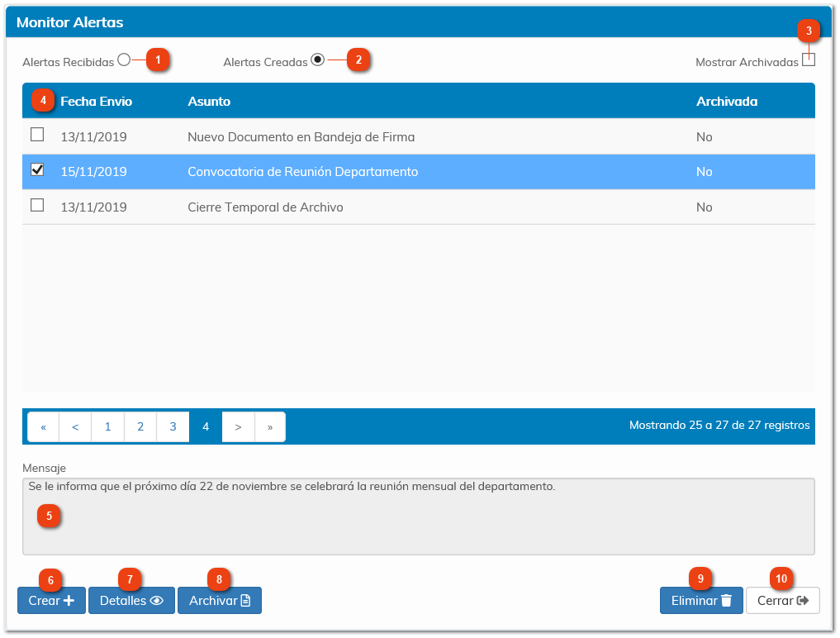Click the eye icon on Detalles

coord(156,601)
